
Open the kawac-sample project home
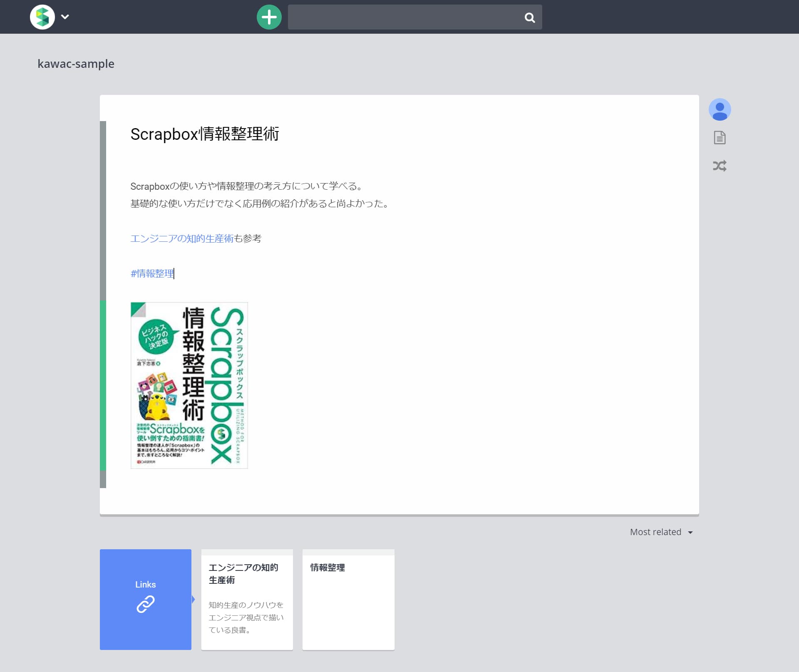[76, 64]
